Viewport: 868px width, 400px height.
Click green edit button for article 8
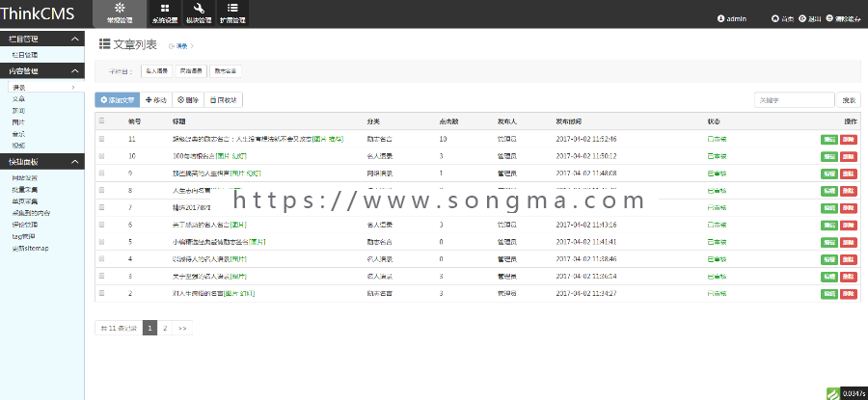click(829, 191)
